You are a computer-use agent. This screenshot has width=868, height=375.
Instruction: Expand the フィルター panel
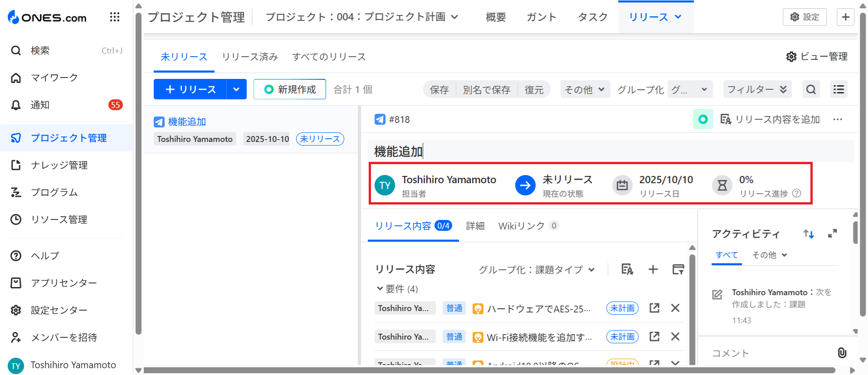(x=757, y=89)
